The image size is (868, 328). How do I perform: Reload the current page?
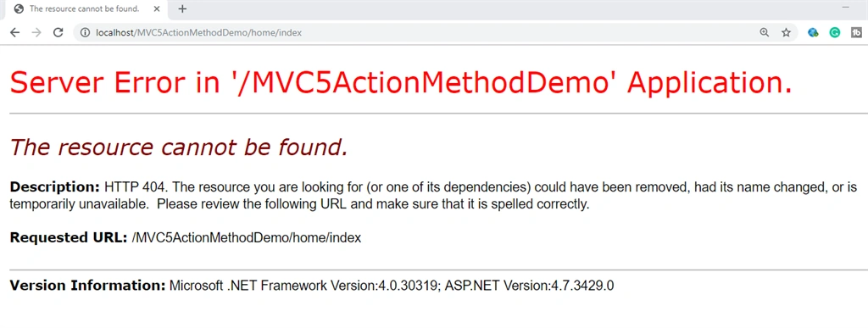(58, 33)
